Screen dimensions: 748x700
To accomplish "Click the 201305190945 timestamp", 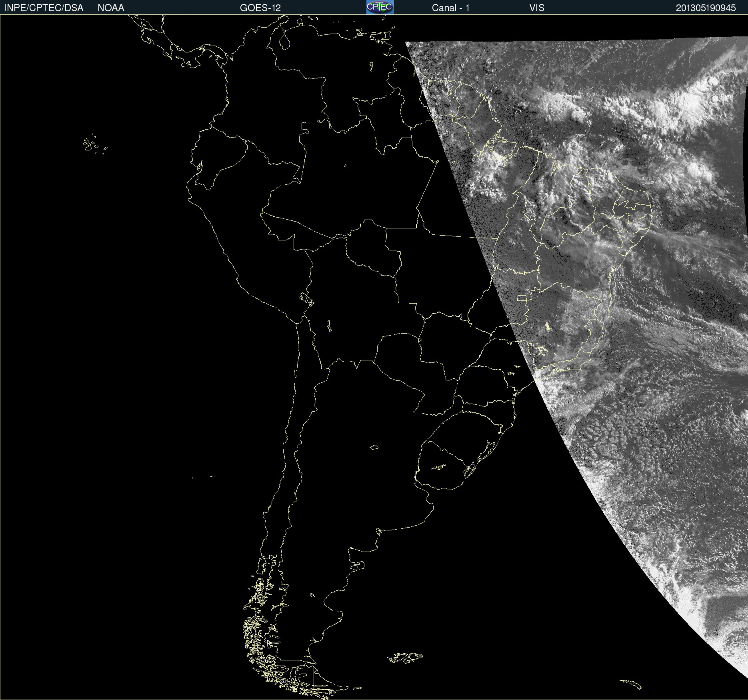I will [706, 8].
